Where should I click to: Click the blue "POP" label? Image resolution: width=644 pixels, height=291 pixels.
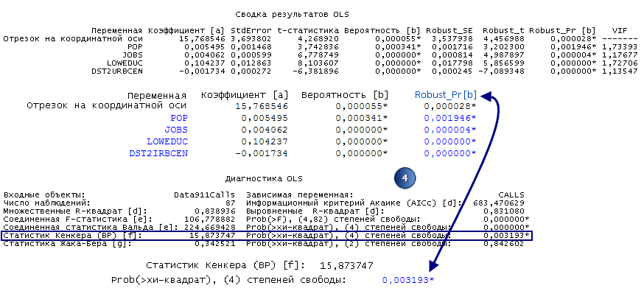180,118
